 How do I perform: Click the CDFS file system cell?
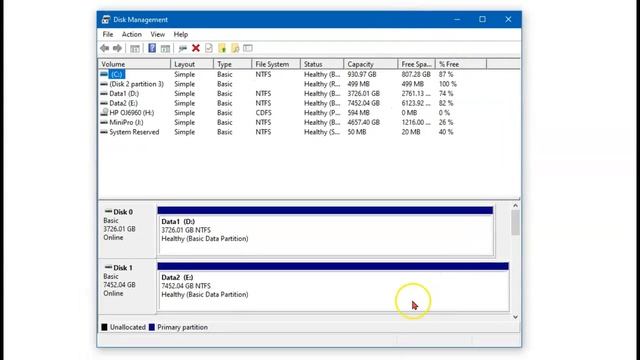click(x=263, y=113)
